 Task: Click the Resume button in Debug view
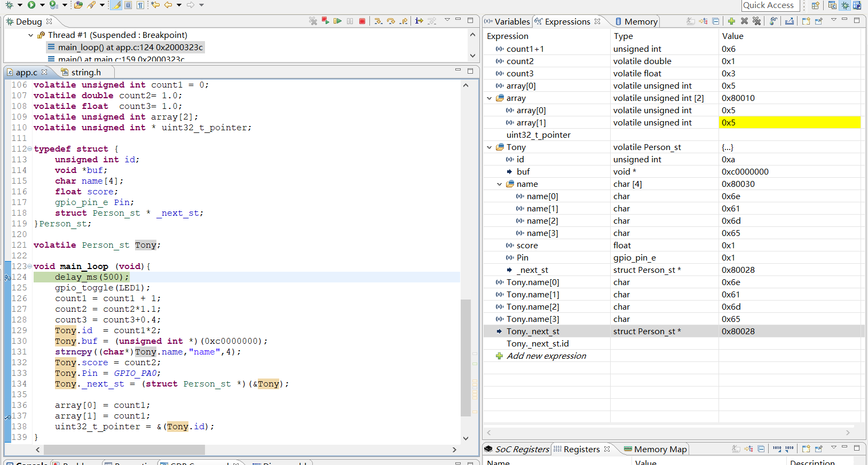click(337, 21)
